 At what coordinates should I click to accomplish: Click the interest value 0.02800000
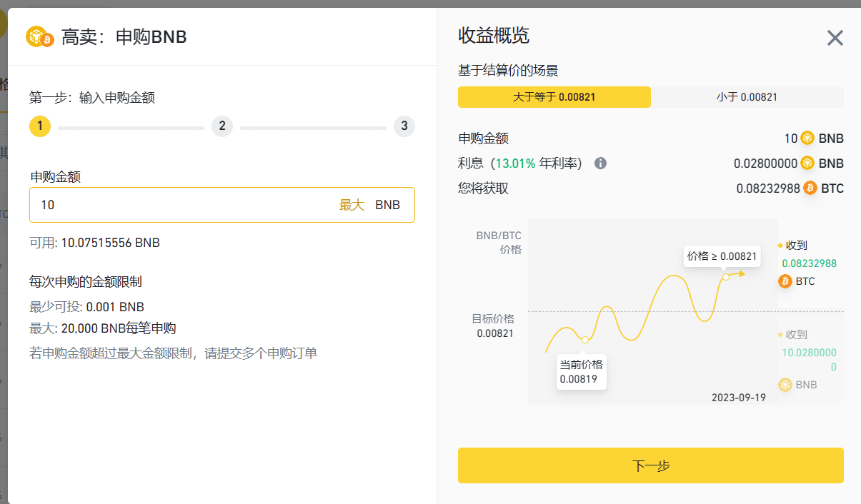coord(765,163)
